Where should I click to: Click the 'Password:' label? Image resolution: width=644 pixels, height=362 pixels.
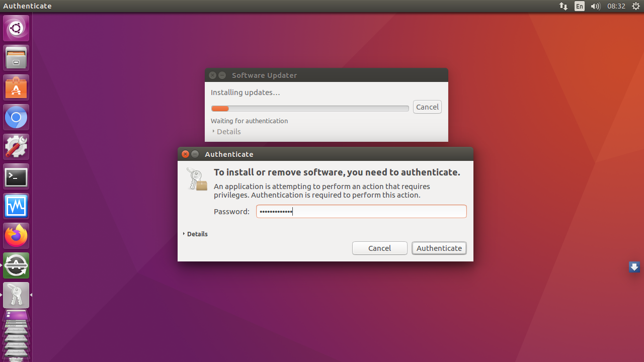[x=231, y=211]
